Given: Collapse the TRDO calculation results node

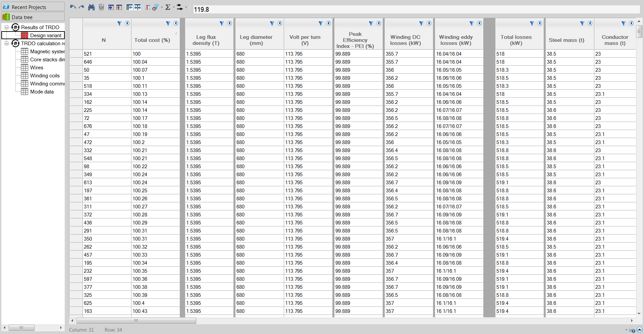Looking at the screenshot, I should [x=6, y=44].
